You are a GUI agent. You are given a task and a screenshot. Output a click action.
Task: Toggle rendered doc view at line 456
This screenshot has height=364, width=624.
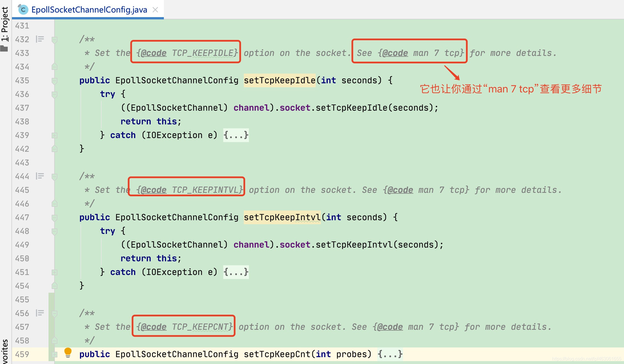click(x=40, y=313)
